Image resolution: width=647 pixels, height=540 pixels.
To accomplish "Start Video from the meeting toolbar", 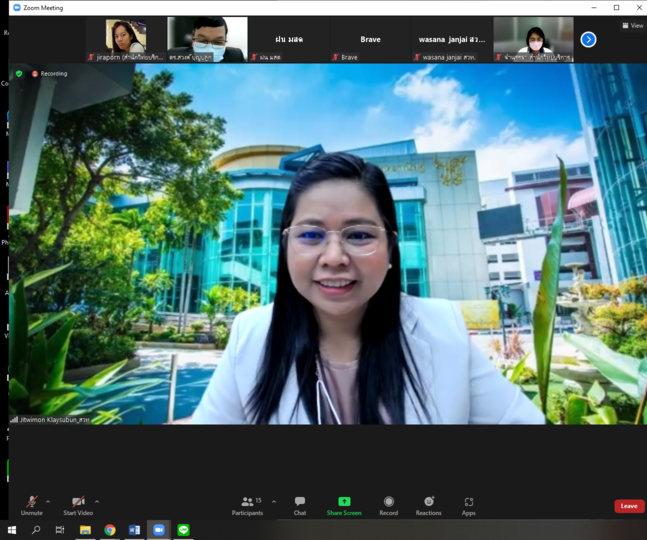I will click(77, 504).
